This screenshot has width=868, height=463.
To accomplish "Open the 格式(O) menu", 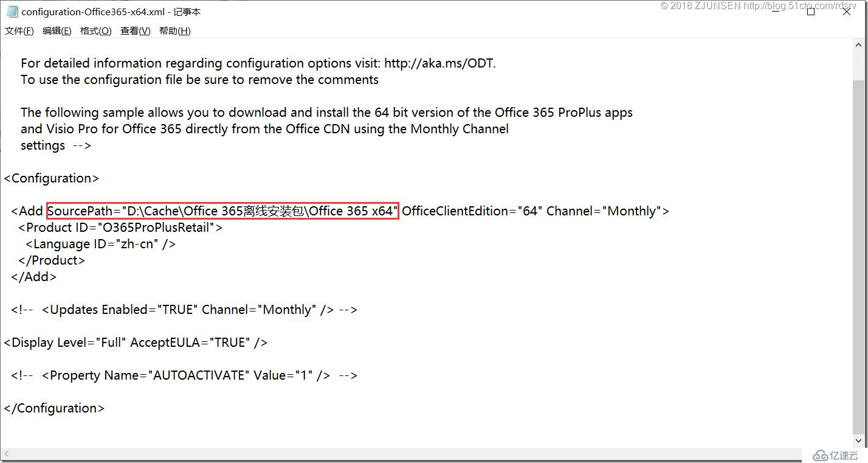I will coord(96,31).
